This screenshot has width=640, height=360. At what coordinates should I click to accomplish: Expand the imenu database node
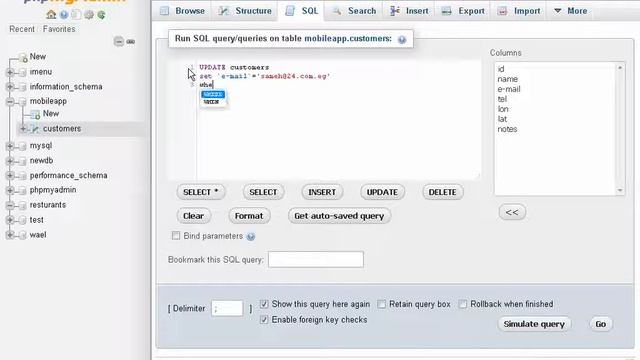(x=10, y=72)
